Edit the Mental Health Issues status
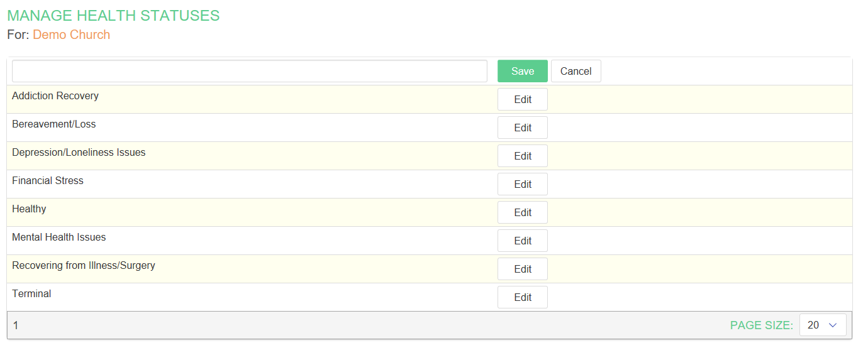Image resolution: width=868 pixels, height=343 pixels. point(522,241)
